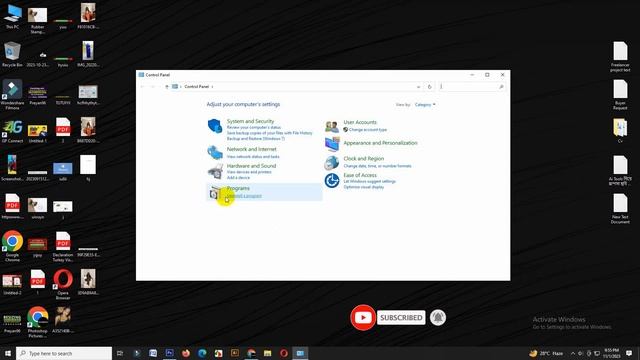Click the Control Panel search field
This screenshot has width=640, height=360.
(x=471, y=87)
